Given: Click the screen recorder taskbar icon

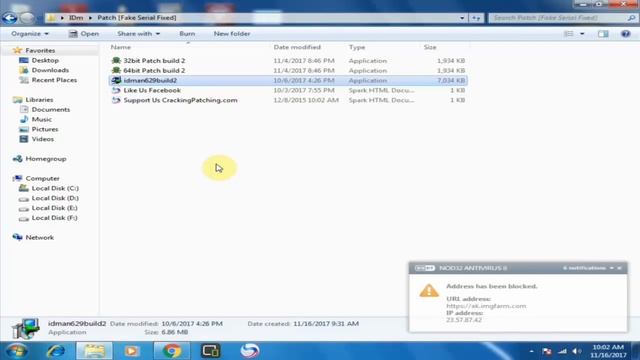Looking at the screenshot, I should (x=211, y=351).
